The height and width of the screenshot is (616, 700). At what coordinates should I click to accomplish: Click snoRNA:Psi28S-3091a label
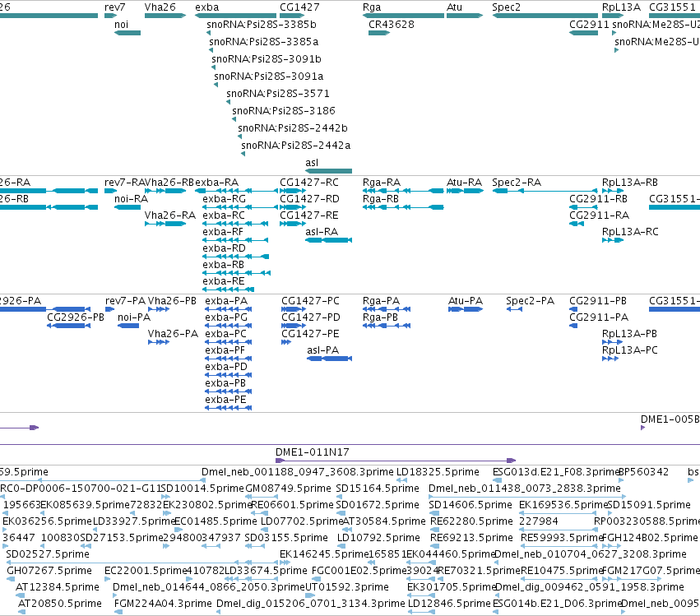(x=269, y=76)
